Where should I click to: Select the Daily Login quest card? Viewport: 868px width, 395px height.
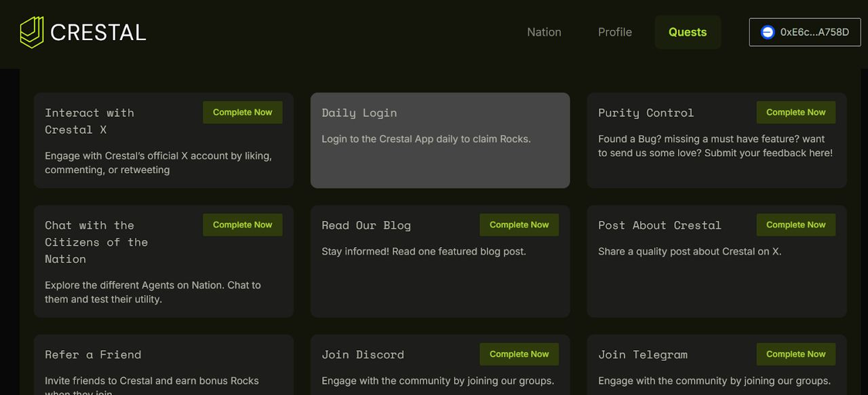(x=440, y=140)
